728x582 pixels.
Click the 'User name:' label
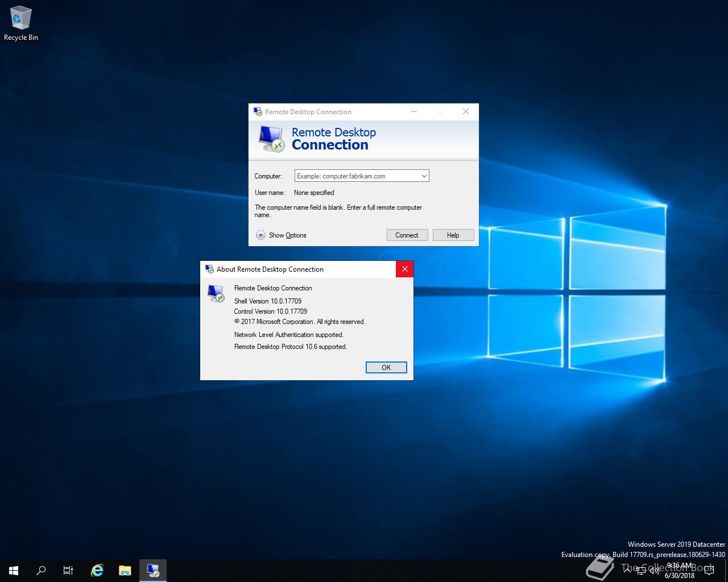click(x=270, y=193)
